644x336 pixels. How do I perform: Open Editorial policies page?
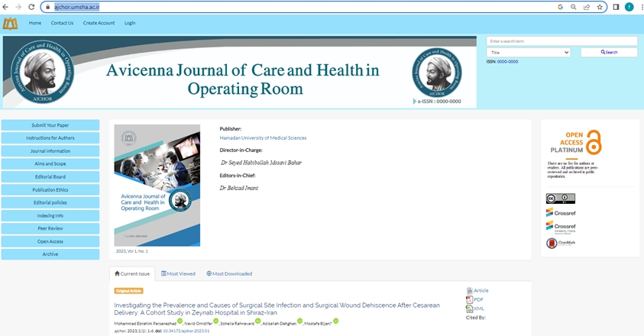point(50,202)
